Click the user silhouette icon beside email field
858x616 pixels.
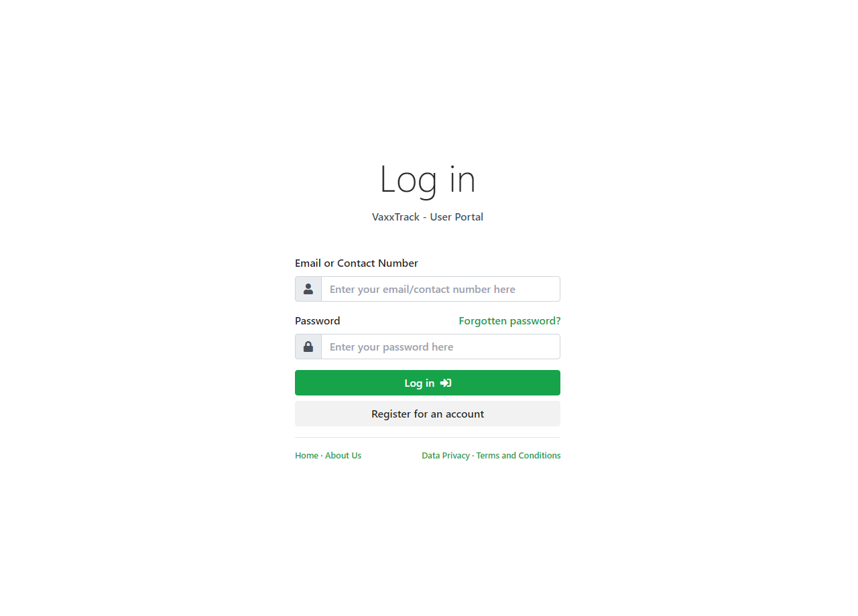(x=308, y=289)
